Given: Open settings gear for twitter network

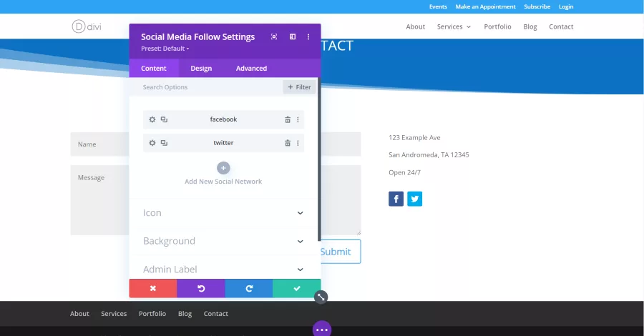Looking at the screenshot, I should pos(152,143).
